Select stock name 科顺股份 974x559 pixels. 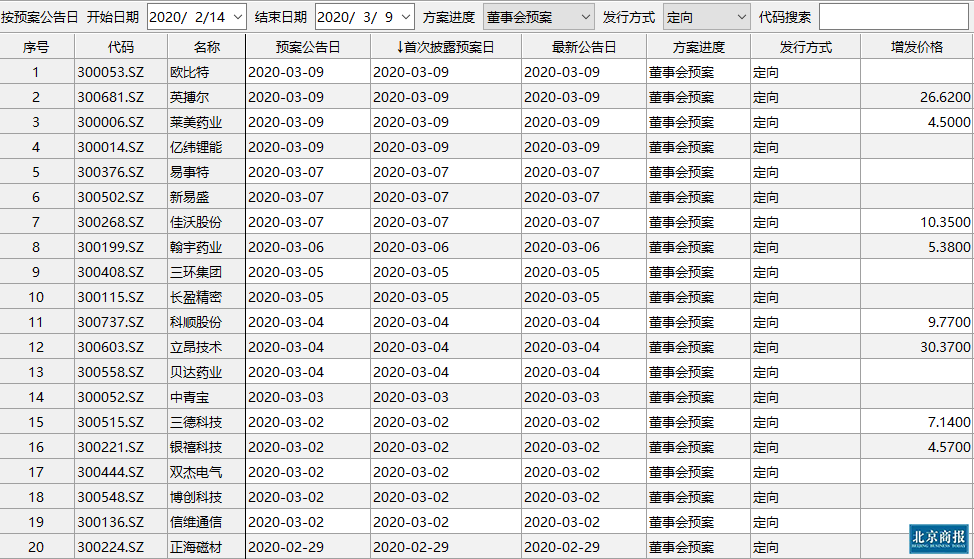[196, 322]
